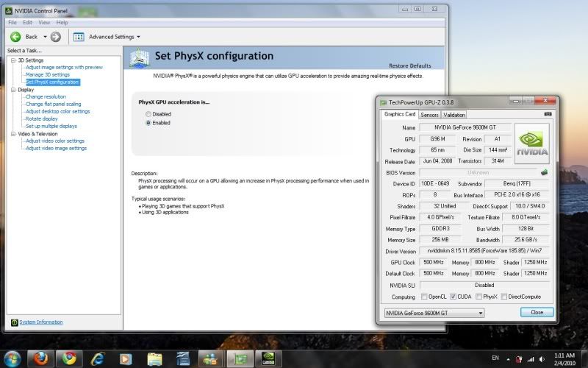Click the EN language indicator
Screen dimensions: 588x368
click(495, 358)
